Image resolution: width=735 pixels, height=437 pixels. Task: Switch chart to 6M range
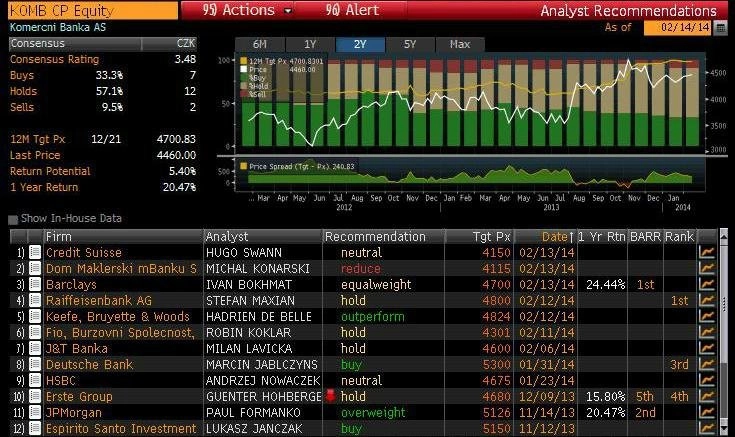260,45
